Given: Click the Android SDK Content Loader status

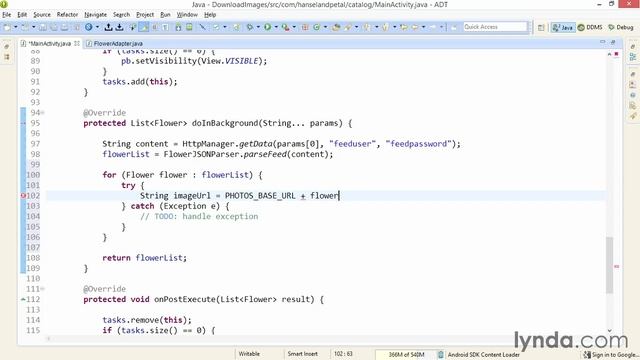Looking at the screenshot, I should pos(484,355).
